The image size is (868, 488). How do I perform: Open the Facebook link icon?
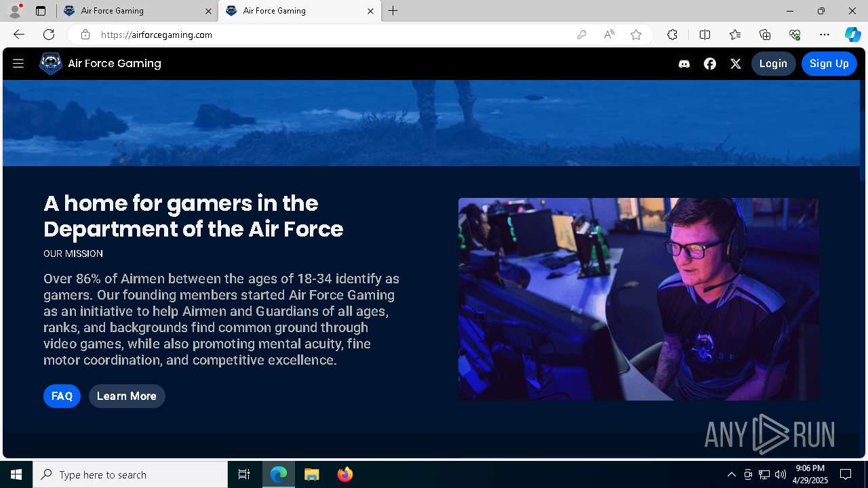point(710,64)
